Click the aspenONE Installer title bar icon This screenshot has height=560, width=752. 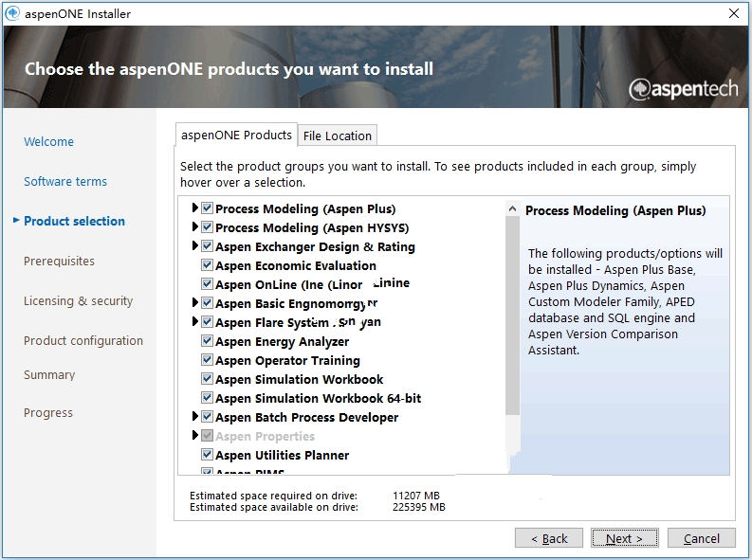pyautogui.click(x=12, y=13)
